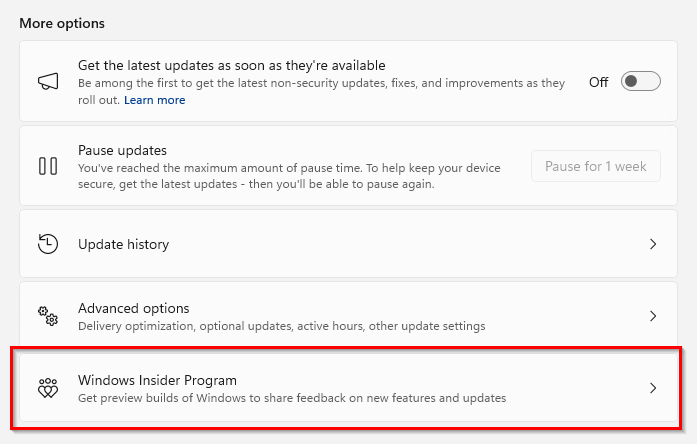Click the 'Get preview builds of Windows' description
Screen dimensions: 697x444
[x=292, y=398]
